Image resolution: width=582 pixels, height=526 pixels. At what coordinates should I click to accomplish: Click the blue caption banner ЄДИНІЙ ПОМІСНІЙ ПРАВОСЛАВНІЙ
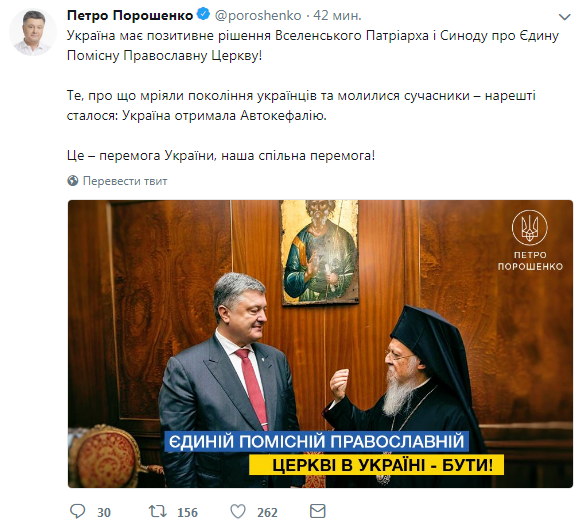[317, 442]
